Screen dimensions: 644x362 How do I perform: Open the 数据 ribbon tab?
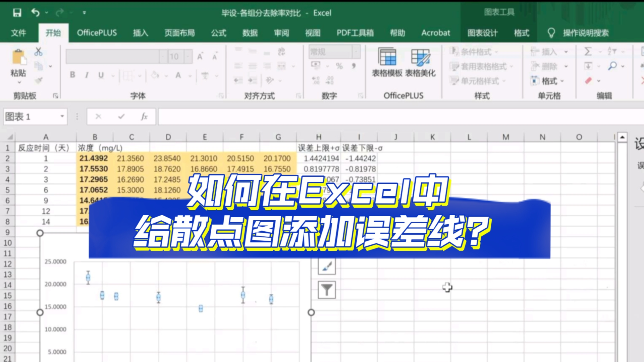point(250,33)
